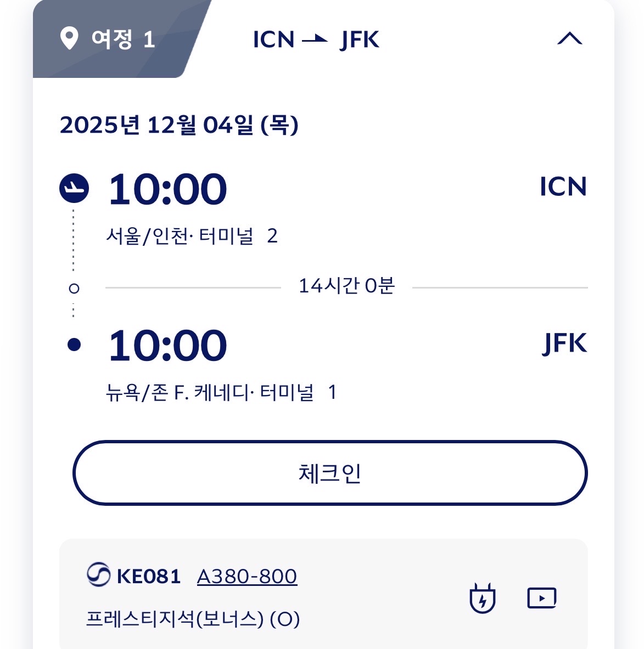Tap the small hollow circle on the timeline
The width and height of the screenshot is (644, 649).
(74, 288)
